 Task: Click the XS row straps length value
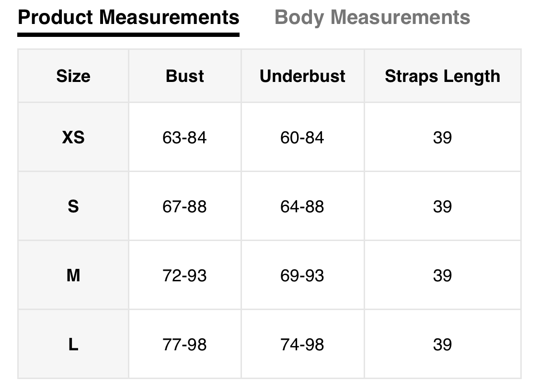442,138
